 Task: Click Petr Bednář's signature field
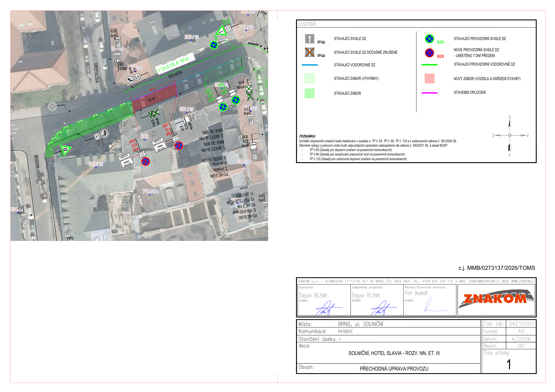430,300
